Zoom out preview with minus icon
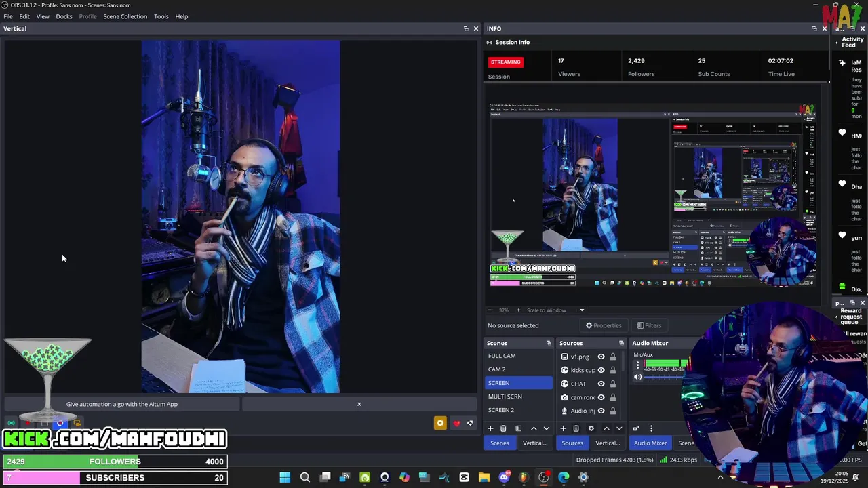This screenshot has width=868, height=488. tap(490, 310)
